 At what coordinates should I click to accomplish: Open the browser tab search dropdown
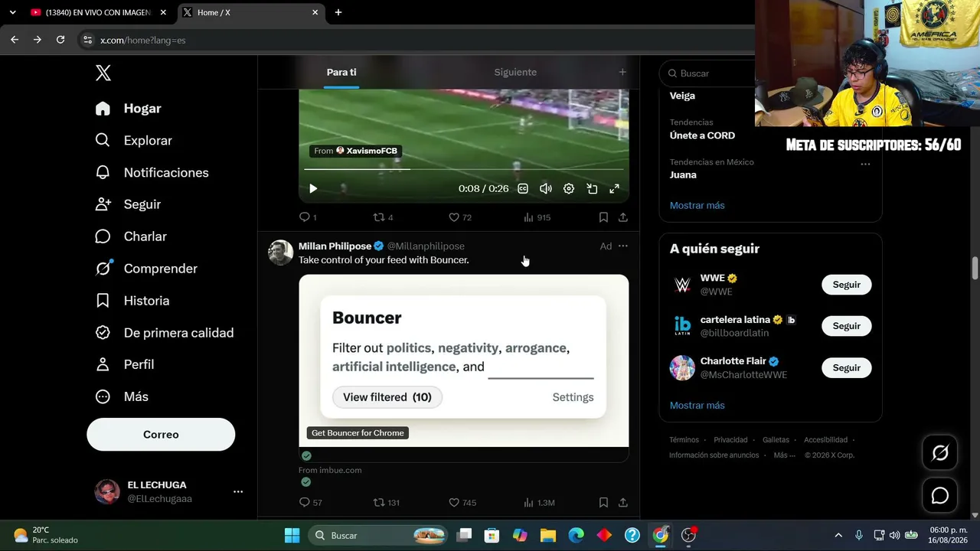[x=13, y=12]
